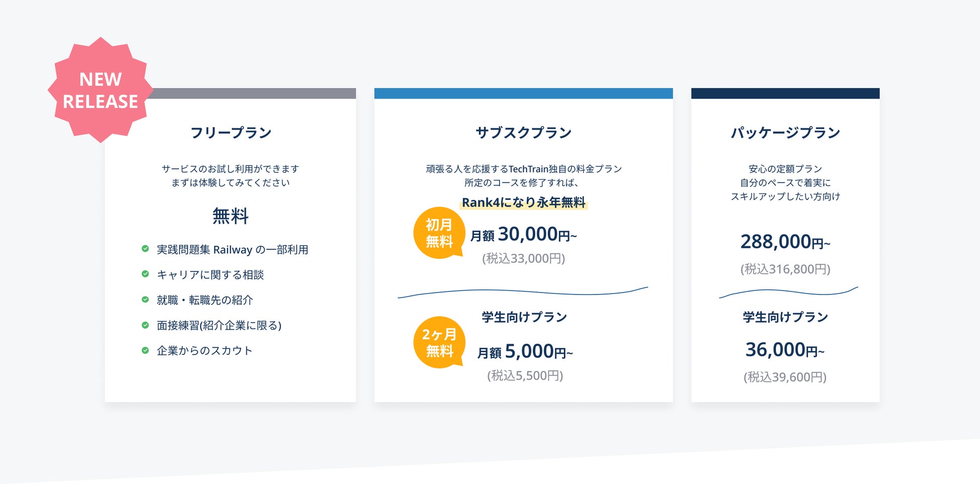Click the (税込316,800円) tax-included text
The height and width of the screenshot is (484, 980).
(785, 269)
